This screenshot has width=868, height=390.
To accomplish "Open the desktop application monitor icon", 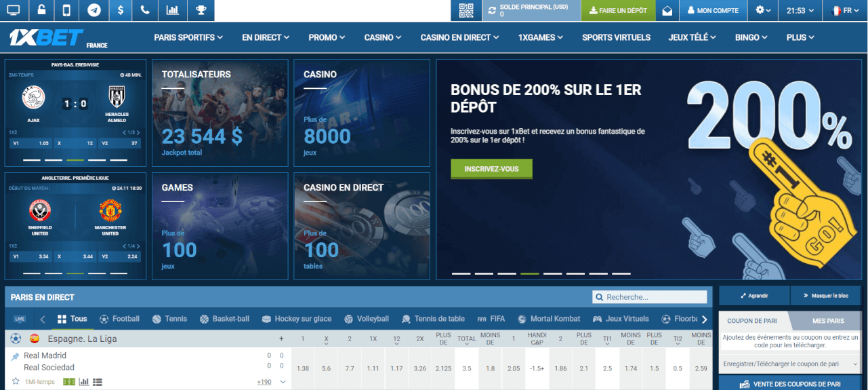I will [x=13, y=10].
